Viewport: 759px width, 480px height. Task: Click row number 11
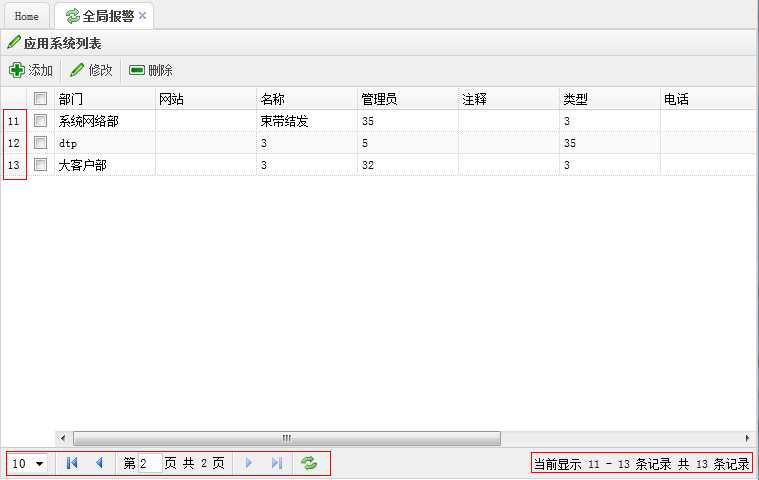[x=14, y=121]
